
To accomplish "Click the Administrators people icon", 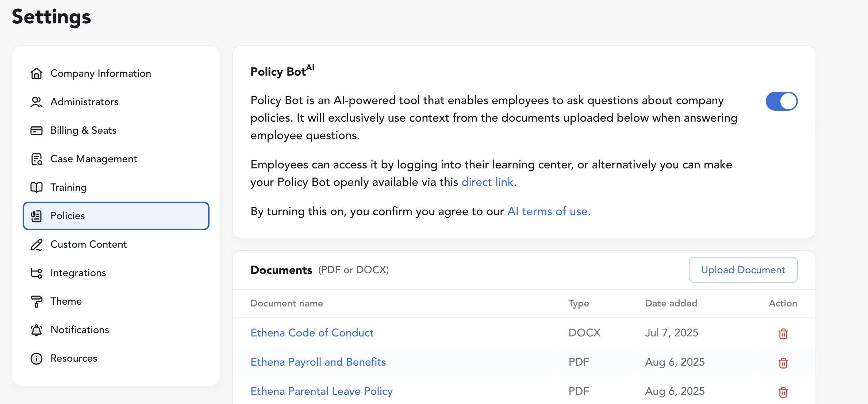I will [37, 102].
